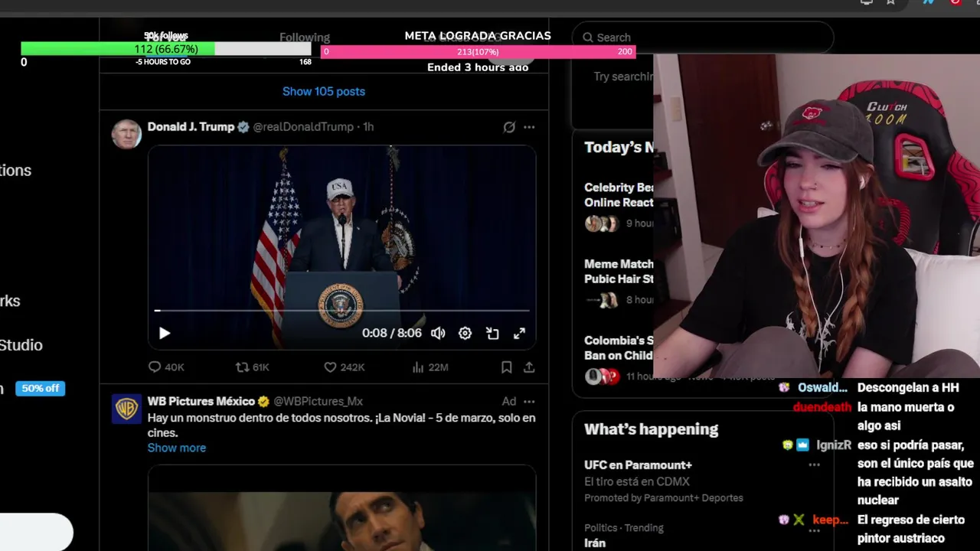This screenshot has height=551, width=980.
Task: Click chat username Oswald...
Action: point(822,388)
